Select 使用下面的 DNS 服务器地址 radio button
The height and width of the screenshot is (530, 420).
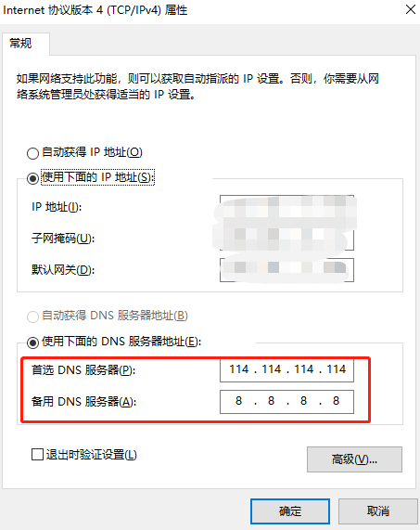32,343
